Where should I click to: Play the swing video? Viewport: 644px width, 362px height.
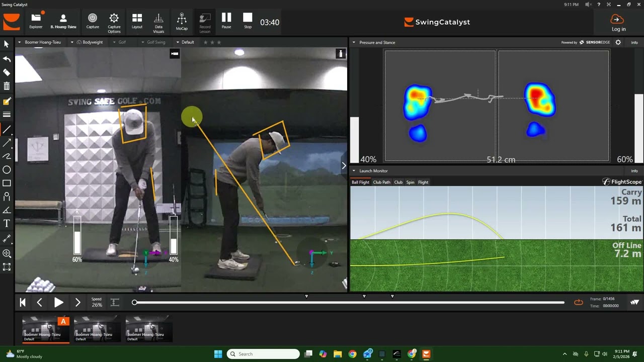(58, 302)
